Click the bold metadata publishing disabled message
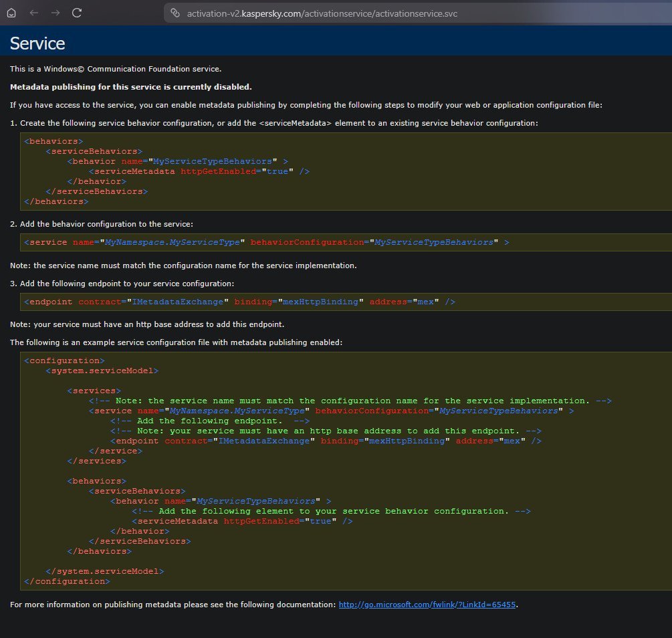672x638 pixels. click(x=131, y=87)
